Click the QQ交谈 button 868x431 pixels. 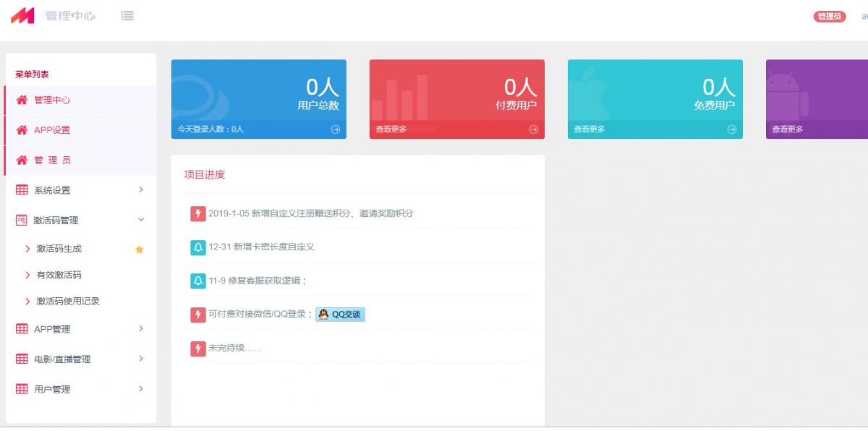(340, 315)
